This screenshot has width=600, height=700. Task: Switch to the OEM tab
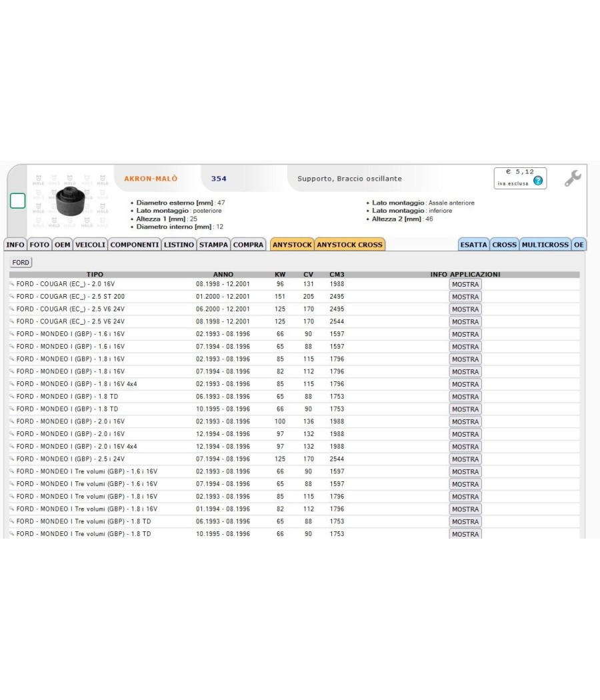[63, 245]
